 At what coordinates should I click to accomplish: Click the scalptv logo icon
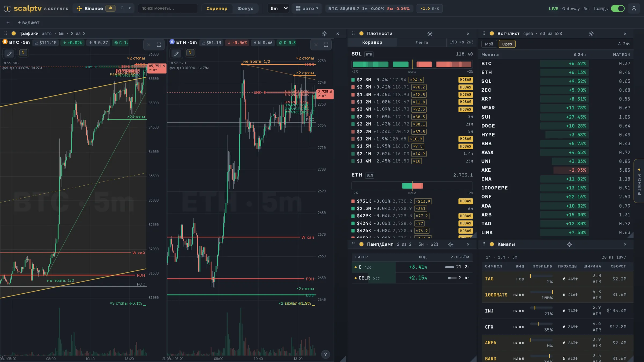(x=8, y=9)
